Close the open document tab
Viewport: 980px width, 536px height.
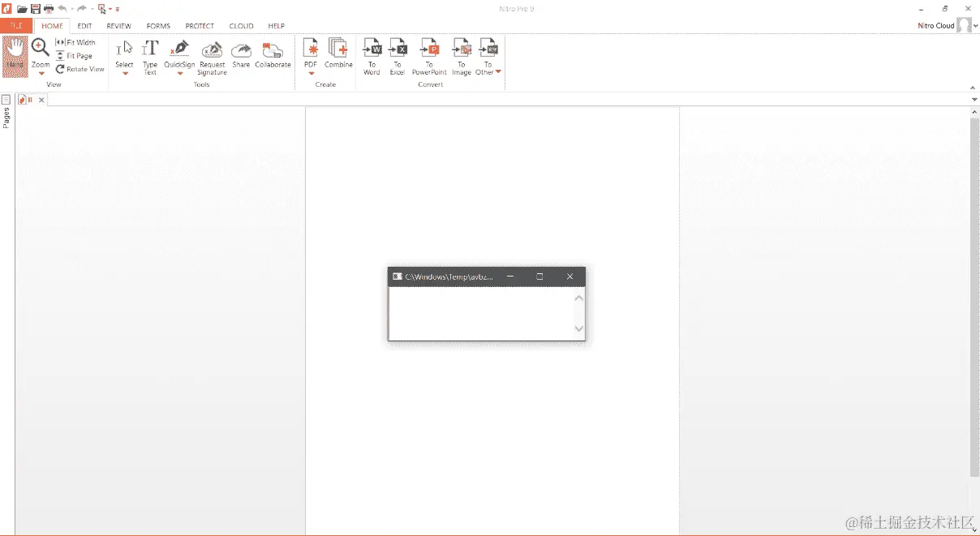click(41, 100)
